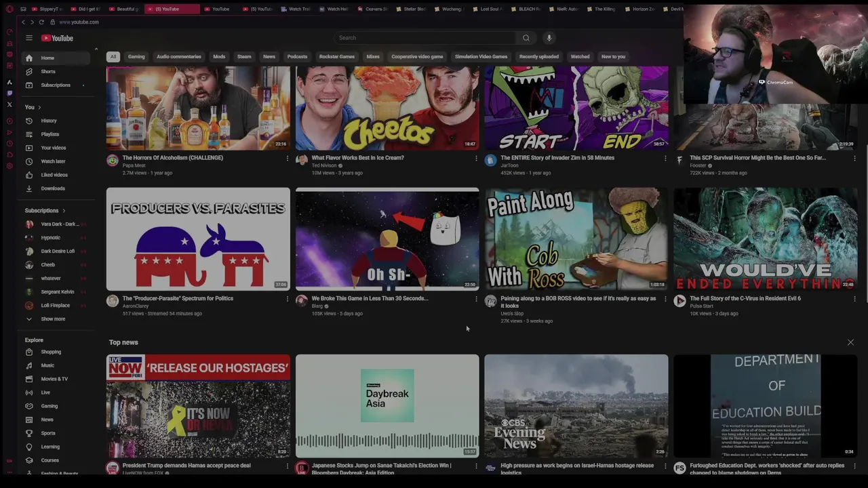Open Live under Explore
Image resolution: width=868 pixels, height=488 pixels.
54,392
